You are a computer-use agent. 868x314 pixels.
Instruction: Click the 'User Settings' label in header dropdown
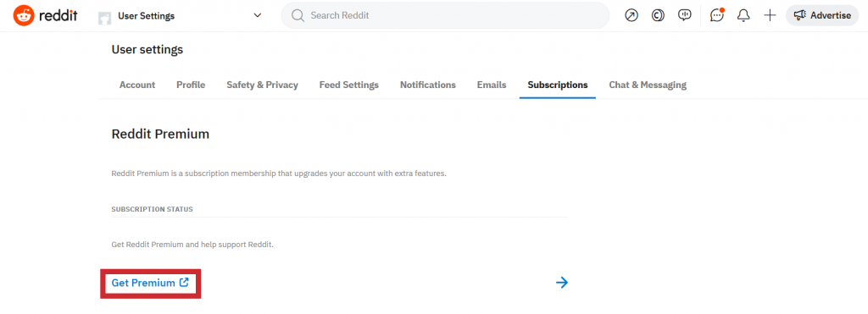(x=146, y=16)
